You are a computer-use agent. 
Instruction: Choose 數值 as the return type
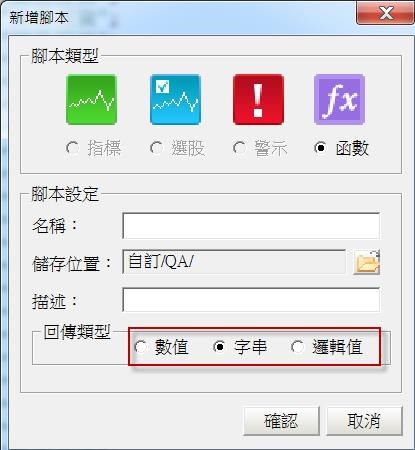[141, 347]
